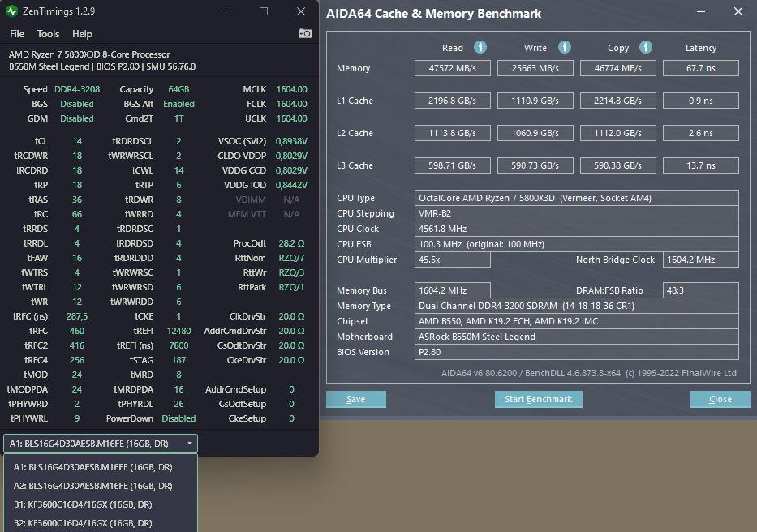This screenshot has width=757, height=532.
Task: Click North Bridge Clock value 1604.2 MHz
Action: 700,260
